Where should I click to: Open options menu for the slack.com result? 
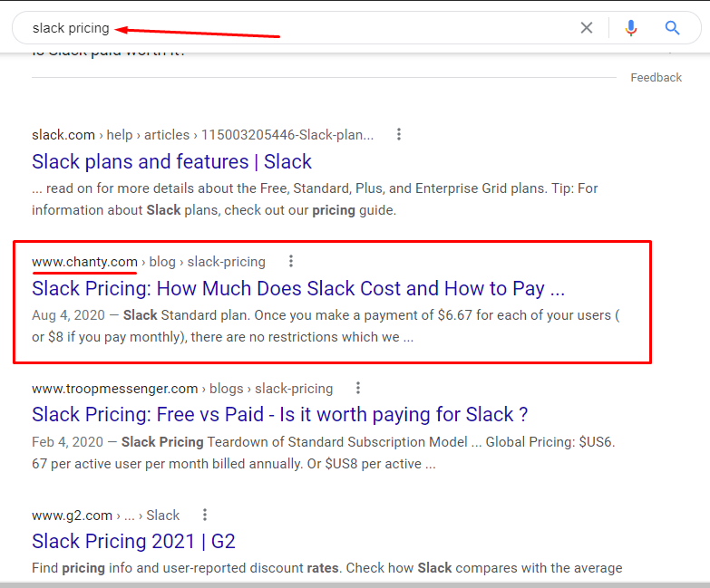[398, 134]
